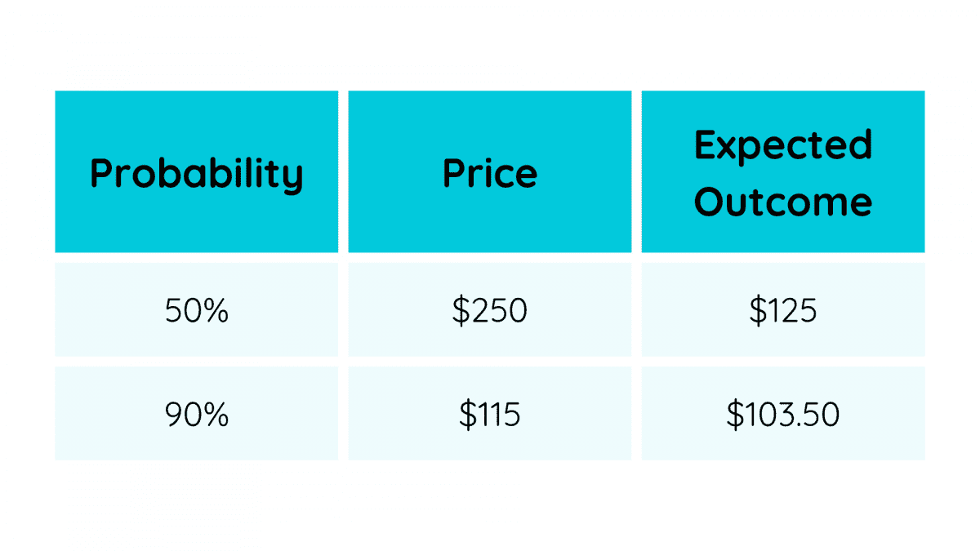Click the decimal digits .50 in $103.50

tap(819, 415)
